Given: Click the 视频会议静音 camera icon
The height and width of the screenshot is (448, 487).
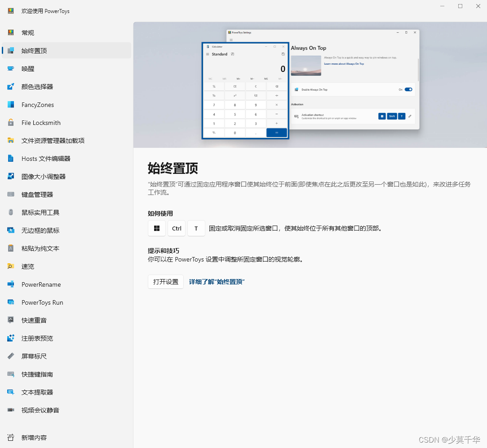Looking at the screenshot, I should (x=11, y=410).
